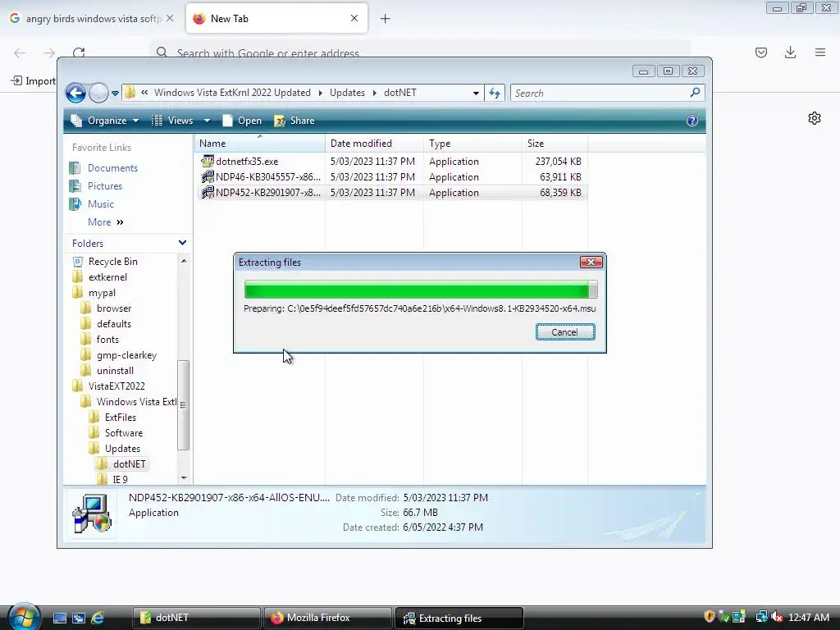The height and width of the screenshot is (630, 840).
Task: Select NDP452-KB2901907 file row
Action: (x=393, y=192)
